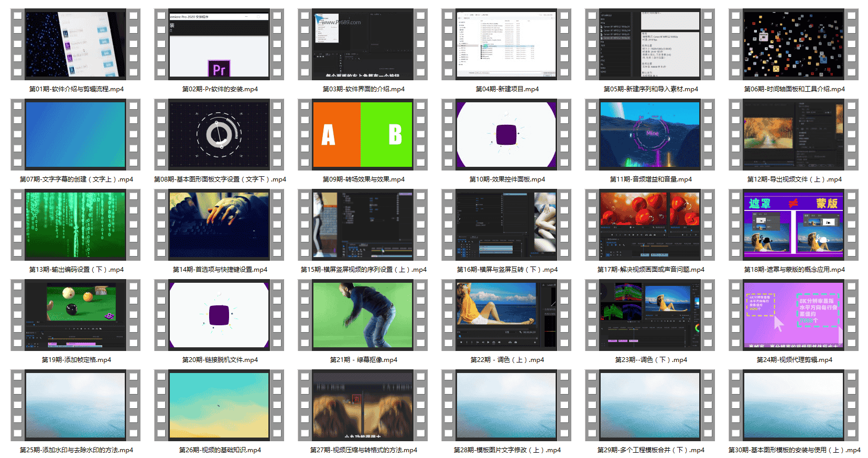
Task: Open the red balls thumbnail of 第17期
Action: tap(650, 225)
